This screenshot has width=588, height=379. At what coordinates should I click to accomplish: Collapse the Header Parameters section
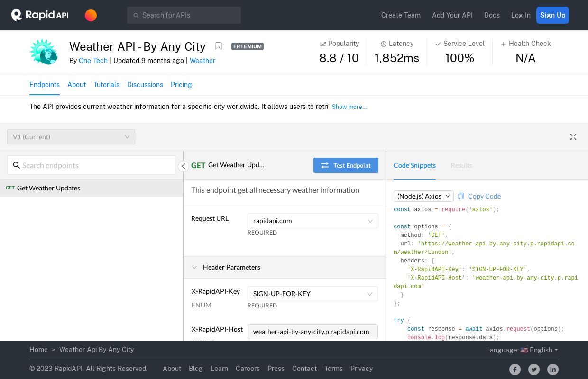pyautogui.click(x=285, y=267)
